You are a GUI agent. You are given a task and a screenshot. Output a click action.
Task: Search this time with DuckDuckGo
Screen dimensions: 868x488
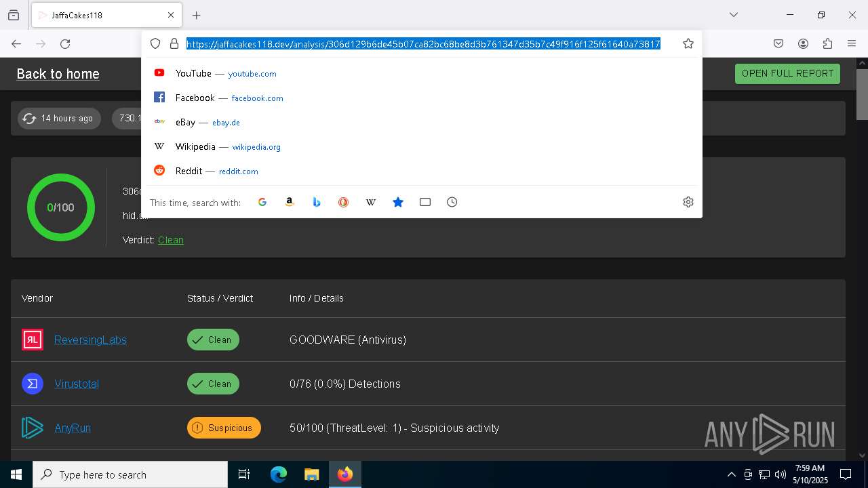tap(344, 202)
